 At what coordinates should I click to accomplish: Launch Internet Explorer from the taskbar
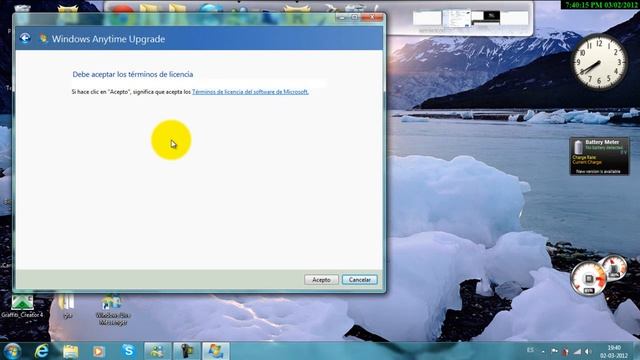tap(42, 351)
